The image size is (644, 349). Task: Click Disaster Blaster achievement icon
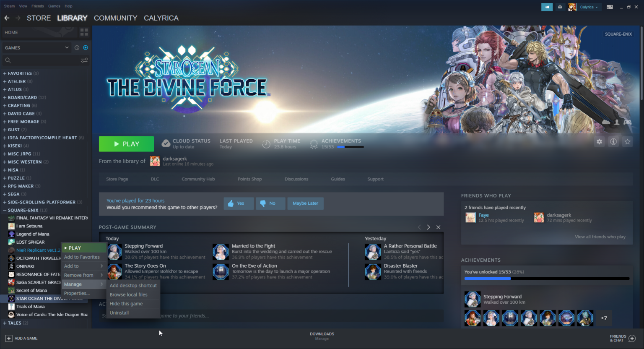pyautogui.click(x=373, y=271)
